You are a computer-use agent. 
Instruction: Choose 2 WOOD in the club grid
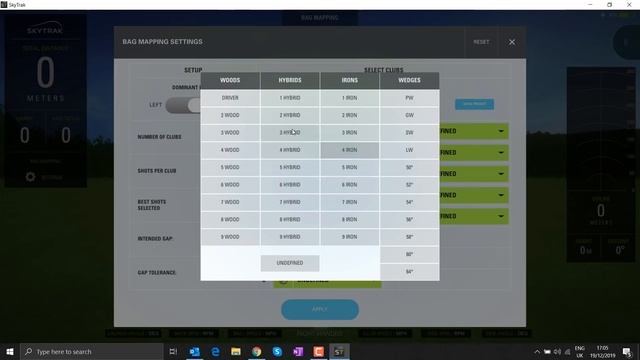230,116
